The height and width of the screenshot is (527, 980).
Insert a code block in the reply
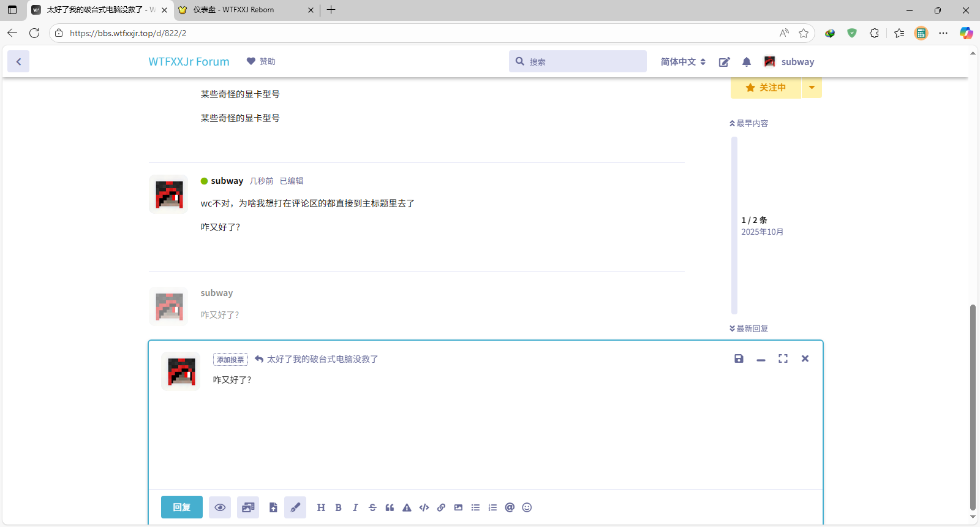pos(424,507)
